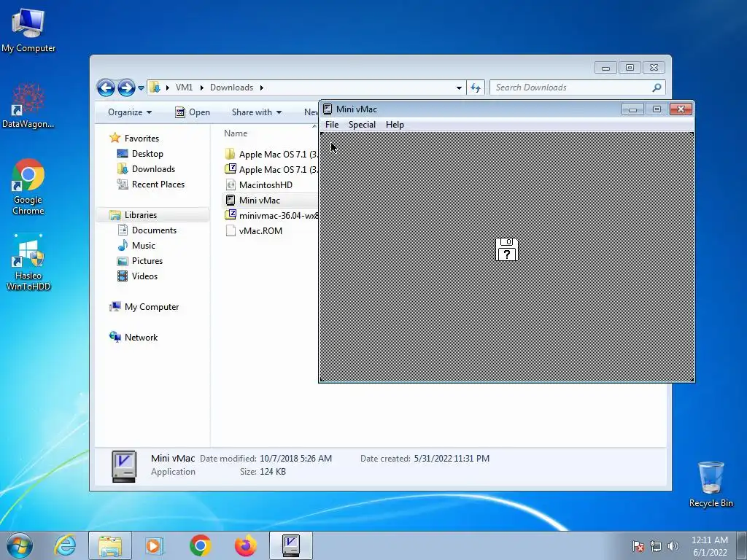The width and height of the screenshot is (747, 560).
Task: Click the Open button in Explorer toolbar
Action: 193,112
